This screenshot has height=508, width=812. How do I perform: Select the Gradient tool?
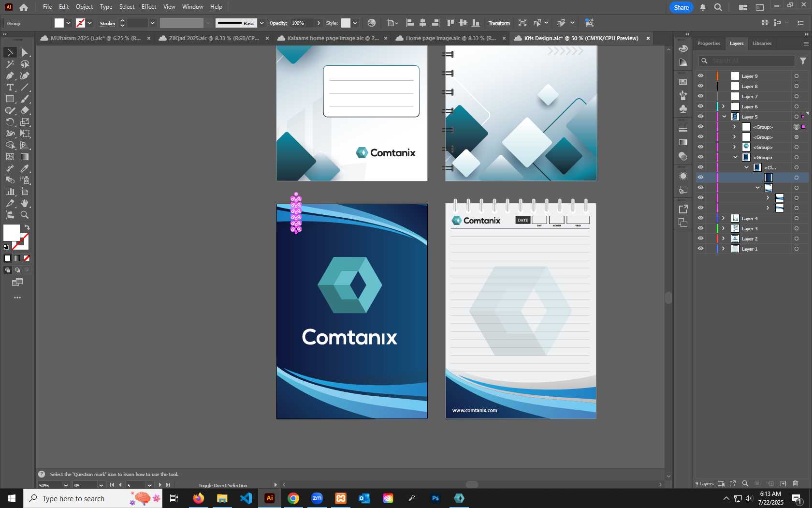click(25, 157)
